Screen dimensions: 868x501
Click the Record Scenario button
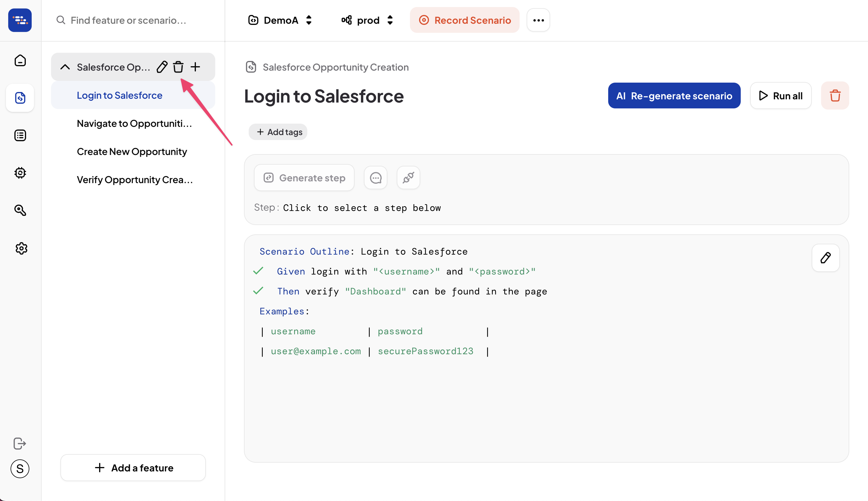(x=464, y=20)
